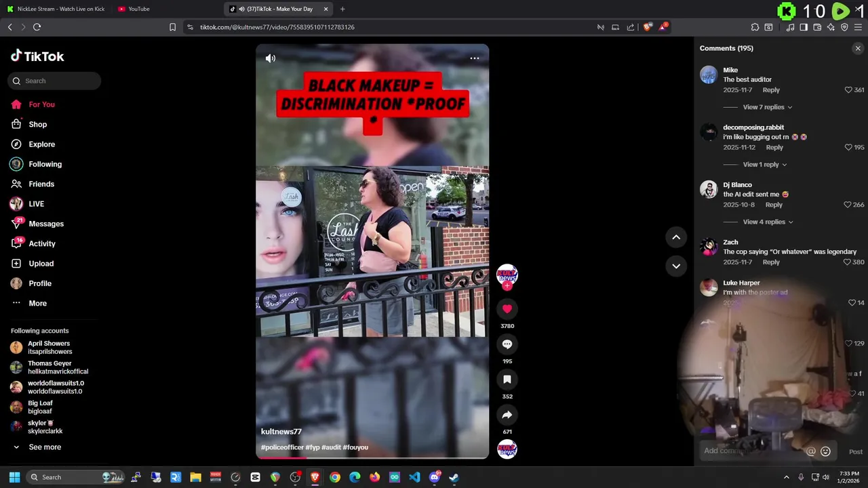Open the browser hamburger menu
The image size is (868, 488).
tap(858, 27)
